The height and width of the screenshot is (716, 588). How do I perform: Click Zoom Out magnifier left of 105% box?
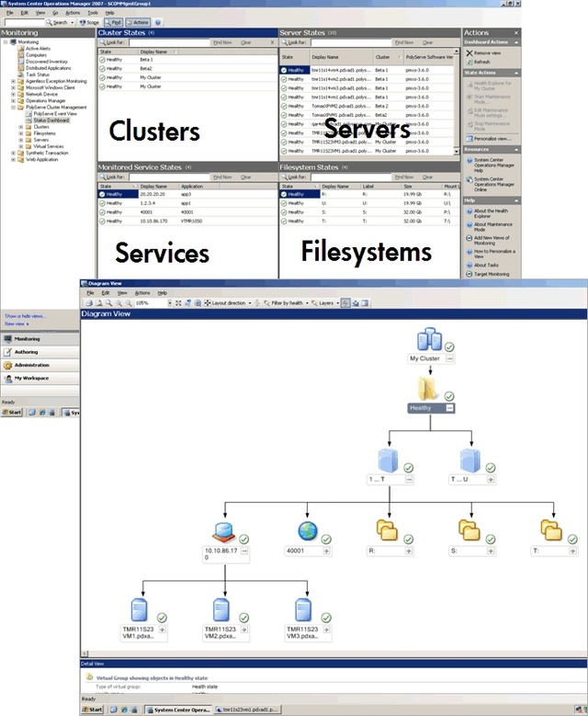(x=129, y=303)
